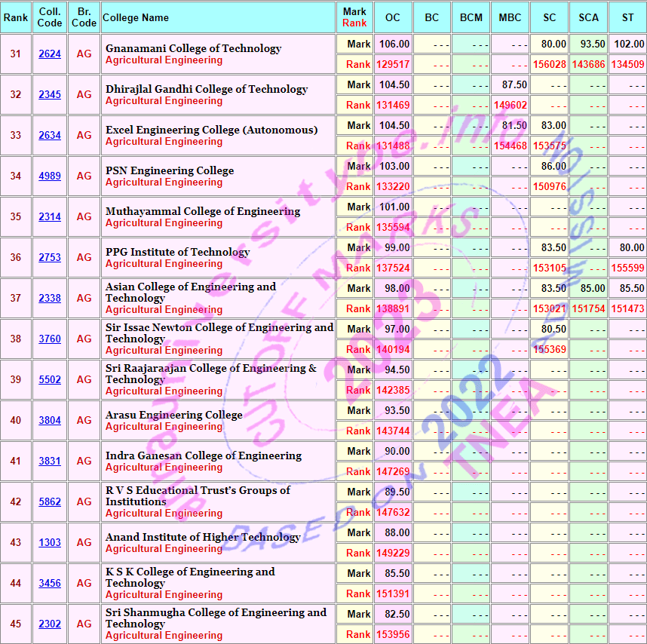Open college code 3831 link
The width and height of the screenshot is (647, 644).
pyautogui.click(x=50, y=462)
